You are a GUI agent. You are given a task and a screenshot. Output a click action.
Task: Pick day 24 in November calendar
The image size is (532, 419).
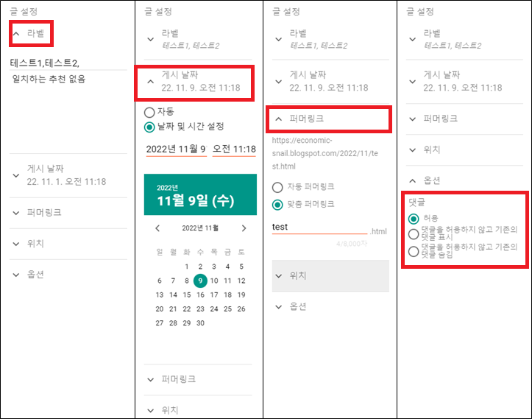(x=214, y=309)
